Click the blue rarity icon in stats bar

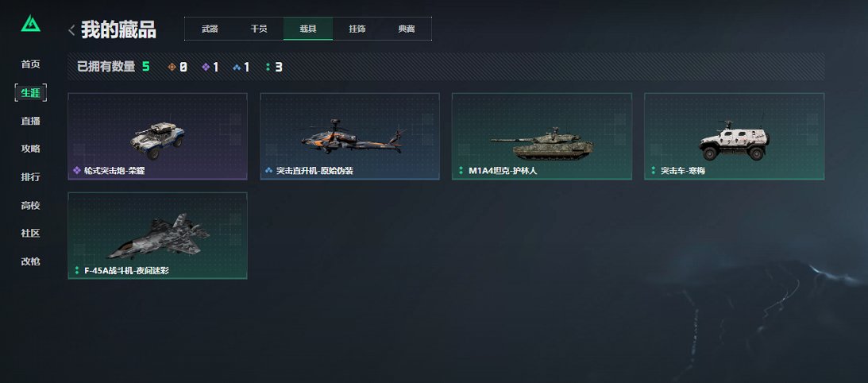pos(237,67)
